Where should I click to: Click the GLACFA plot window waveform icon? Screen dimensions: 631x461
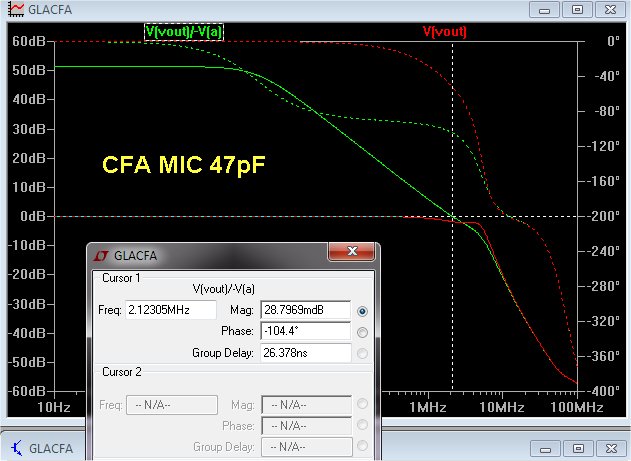click(16, 9)
